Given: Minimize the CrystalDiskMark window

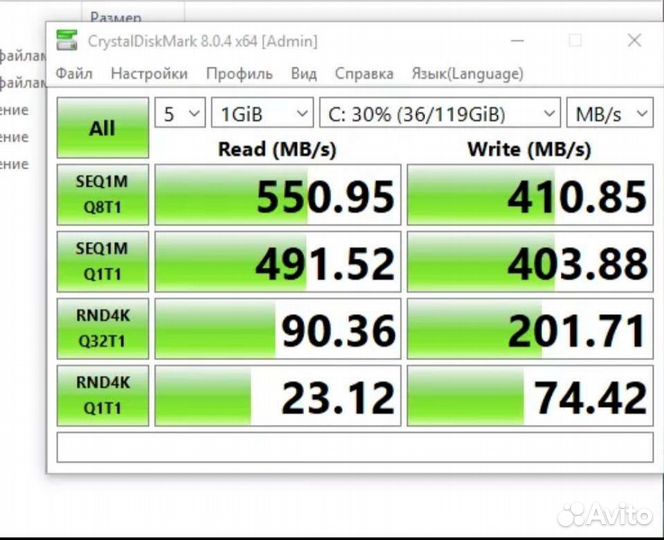Looking at the screenshot, I should [x=517, y=41].
